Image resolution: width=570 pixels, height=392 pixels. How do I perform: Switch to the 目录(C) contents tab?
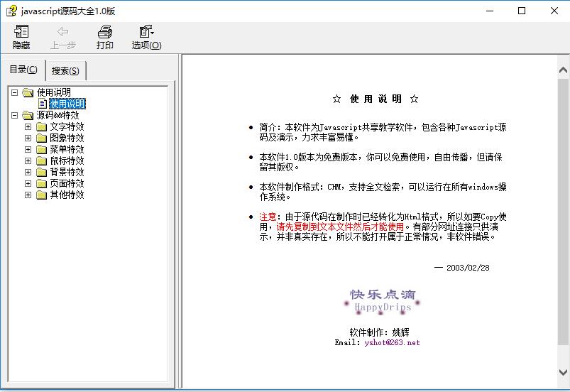coord(23,69)
